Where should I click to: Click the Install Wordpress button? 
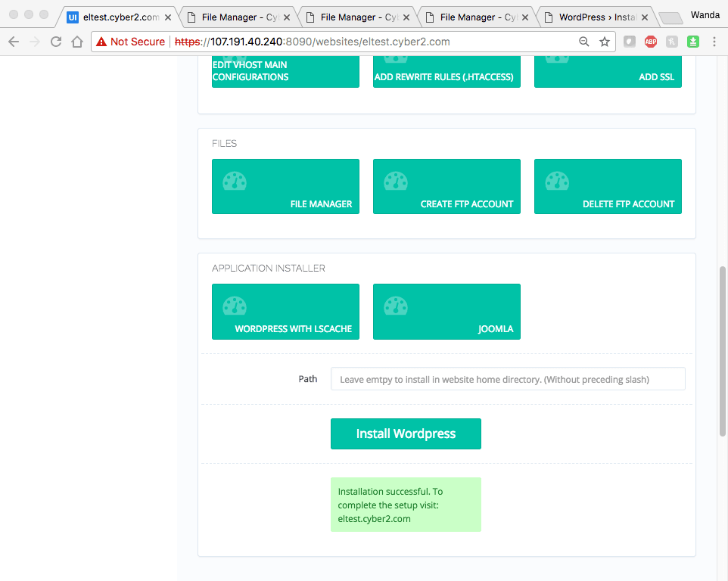click(406, 434)
